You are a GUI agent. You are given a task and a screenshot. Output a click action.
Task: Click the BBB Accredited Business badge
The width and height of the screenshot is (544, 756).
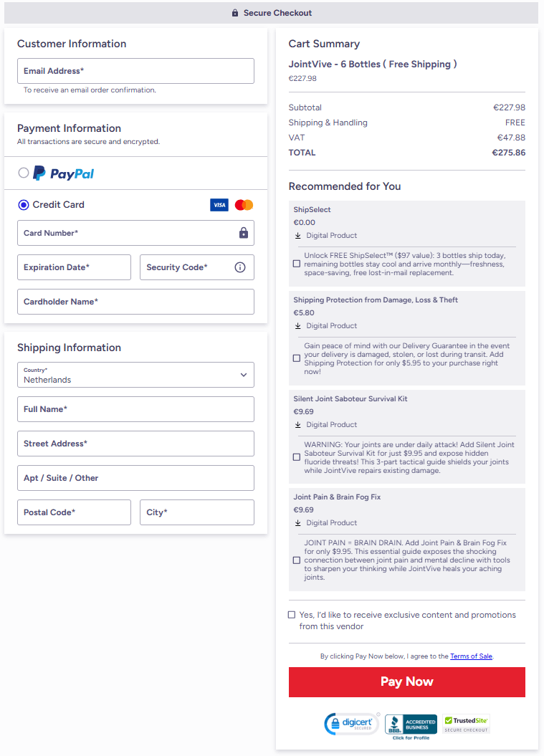[410, 722]
